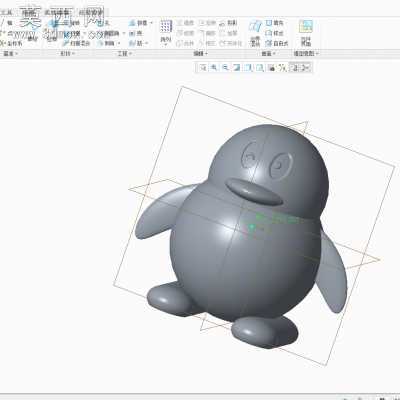The width and height of the screenshot is (400, 400).
Task: Toggle the spin center display
Action: (x=305, y=68)
